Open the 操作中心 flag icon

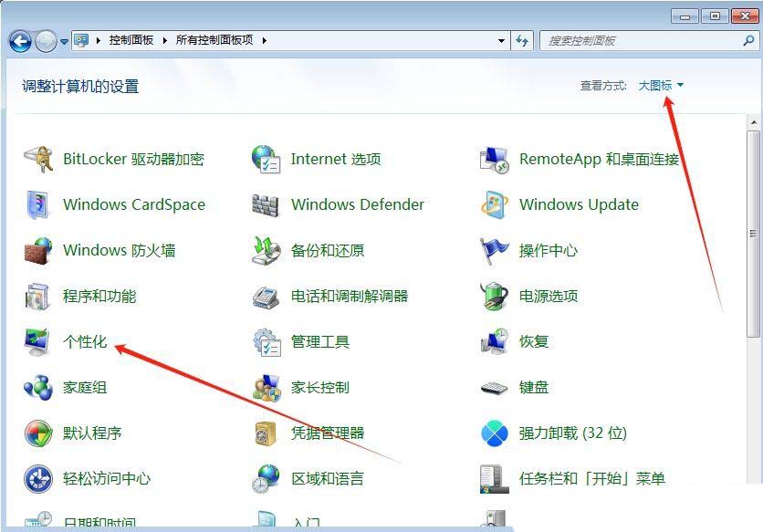tap(494, 251)
